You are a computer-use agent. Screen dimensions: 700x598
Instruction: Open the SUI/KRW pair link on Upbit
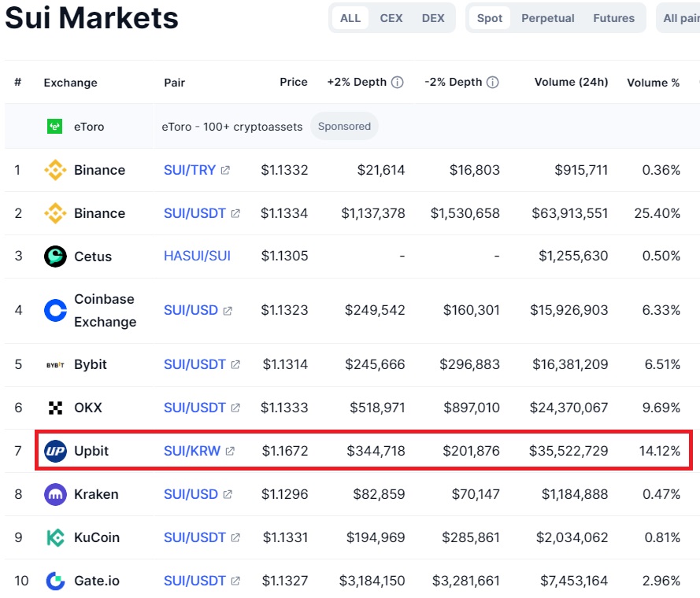(x=192, y=451)
